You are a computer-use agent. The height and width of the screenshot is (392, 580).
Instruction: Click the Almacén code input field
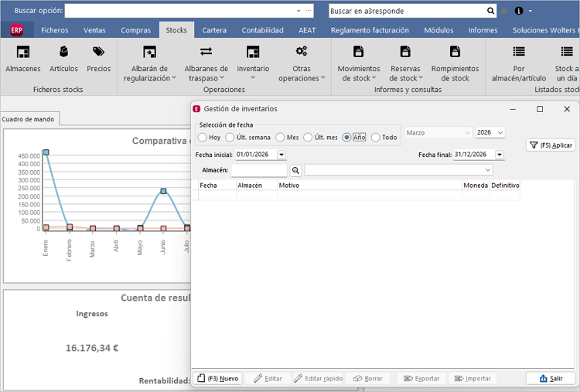coord(259,170)
